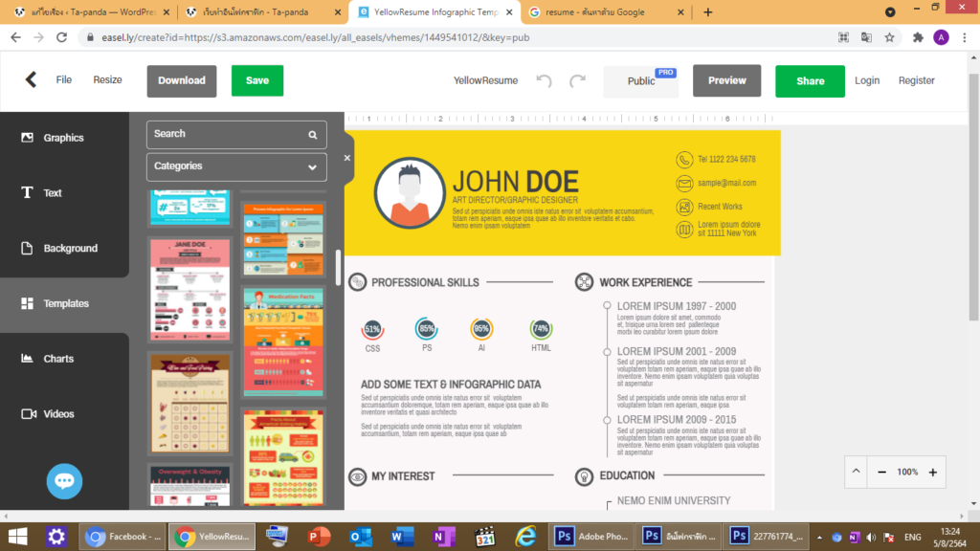Screen dimensions: 980x551
Task: Click the search magnifier icon
Action: pos(312,135)
